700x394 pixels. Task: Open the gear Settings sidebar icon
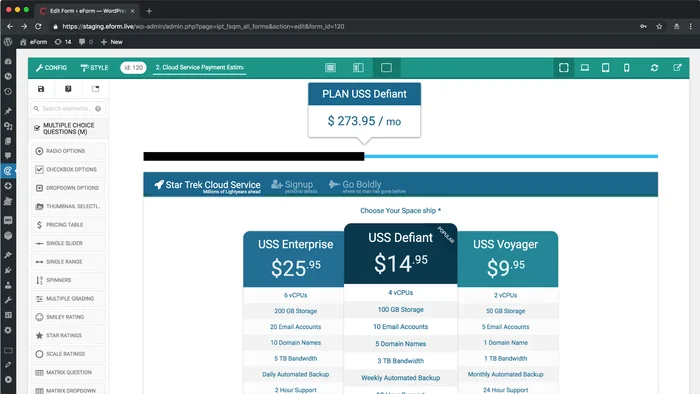tap(8, 330)
